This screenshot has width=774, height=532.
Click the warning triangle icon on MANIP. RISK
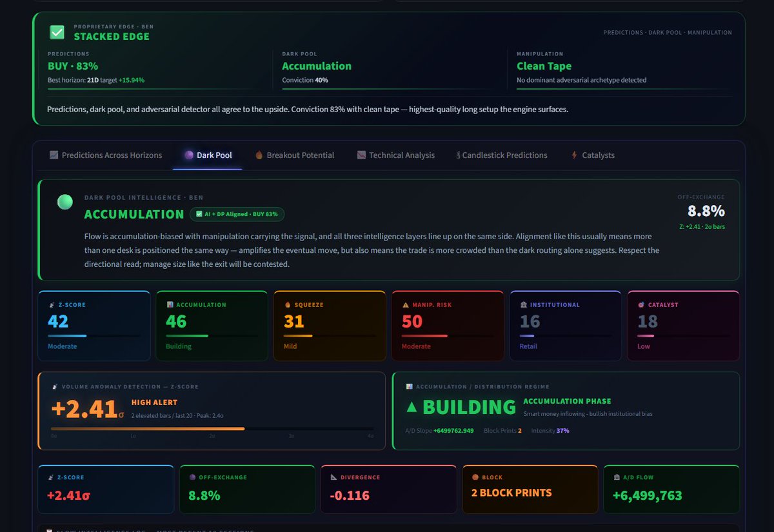point(406,305)
